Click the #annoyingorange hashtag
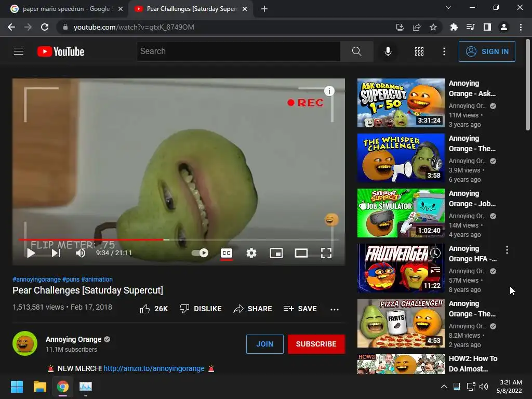The width and height of the screenshot is (532, 399). [37, 279]
